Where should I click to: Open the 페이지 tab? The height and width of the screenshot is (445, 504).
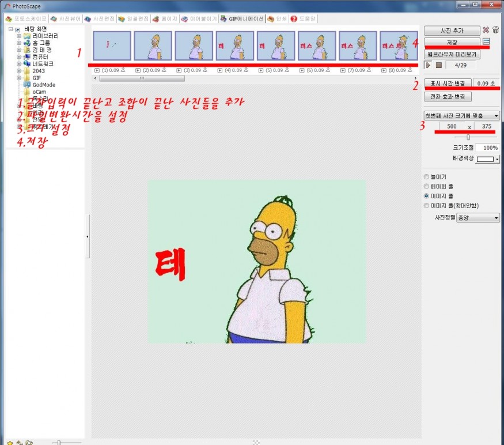(165, 19)
